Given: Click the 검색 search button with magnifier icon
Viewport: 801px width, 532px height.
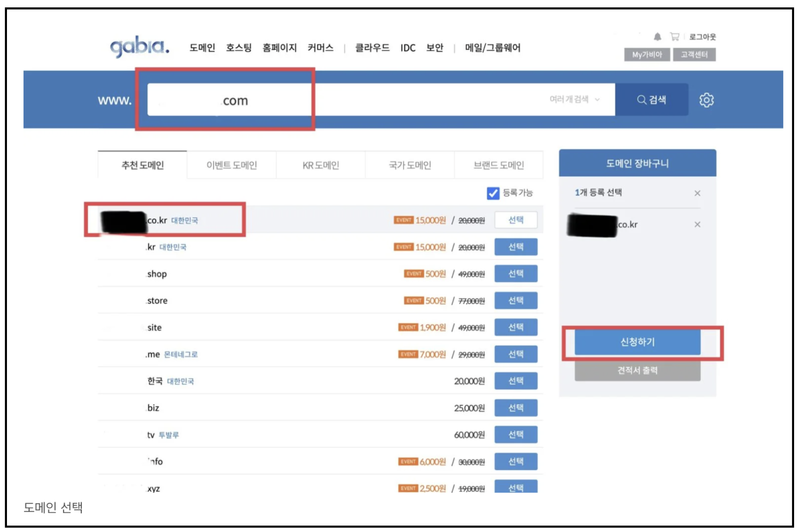Looking at the screenshot, I should [x=652, y=100].
